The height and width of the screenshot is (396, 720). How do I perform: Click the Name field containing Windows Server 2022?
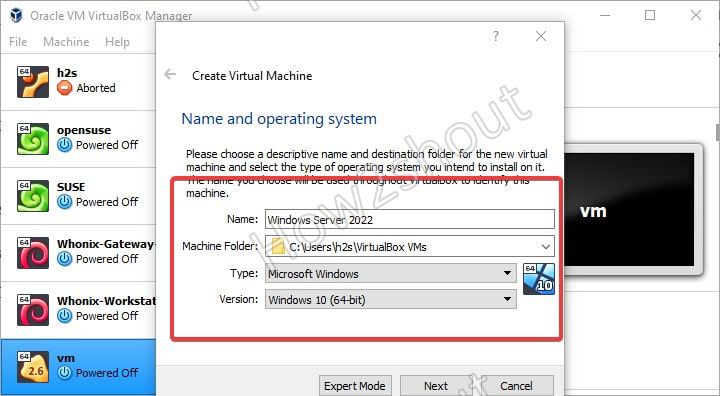point(410,219)
